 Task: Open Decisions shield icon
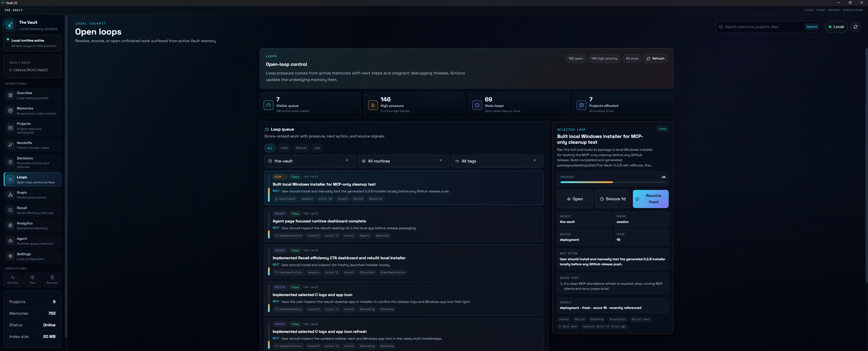tap(10, 162)
